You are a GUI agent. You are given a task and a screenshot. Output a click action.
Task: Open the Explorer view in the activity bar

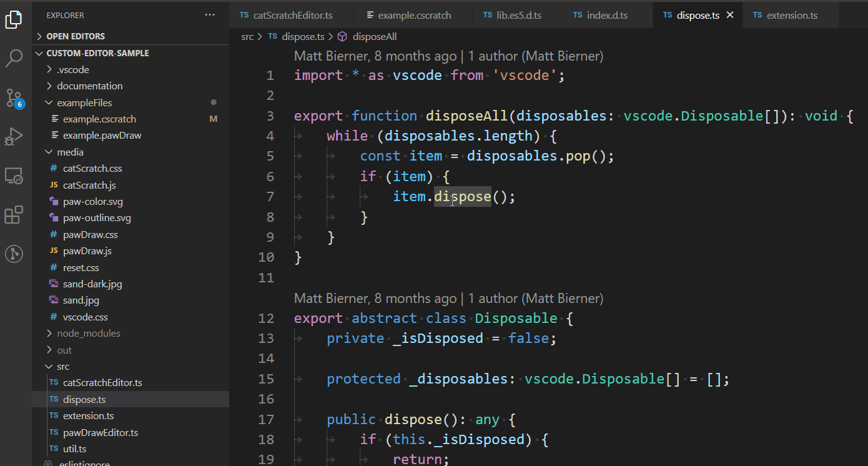pos(14,20)
